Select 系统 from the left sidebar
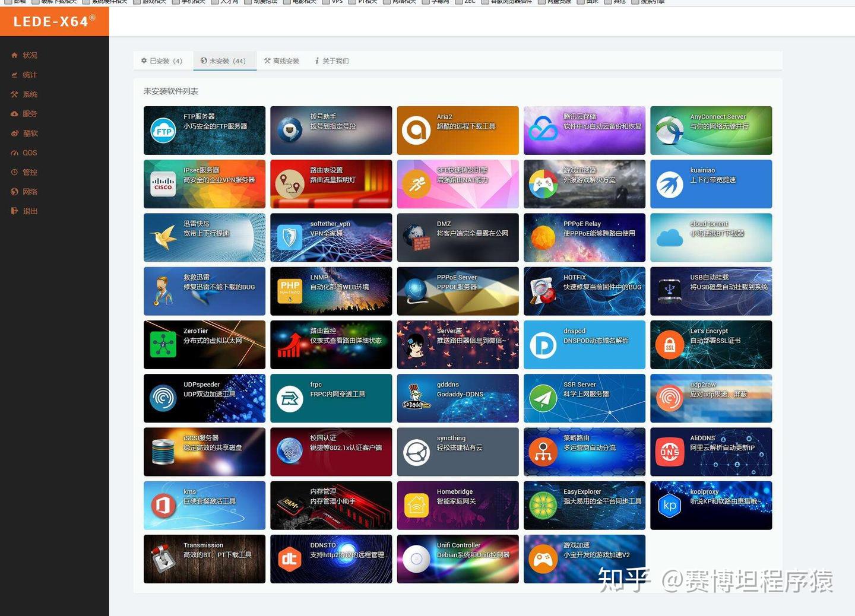The image size is (855, 616). coord(28,94)
